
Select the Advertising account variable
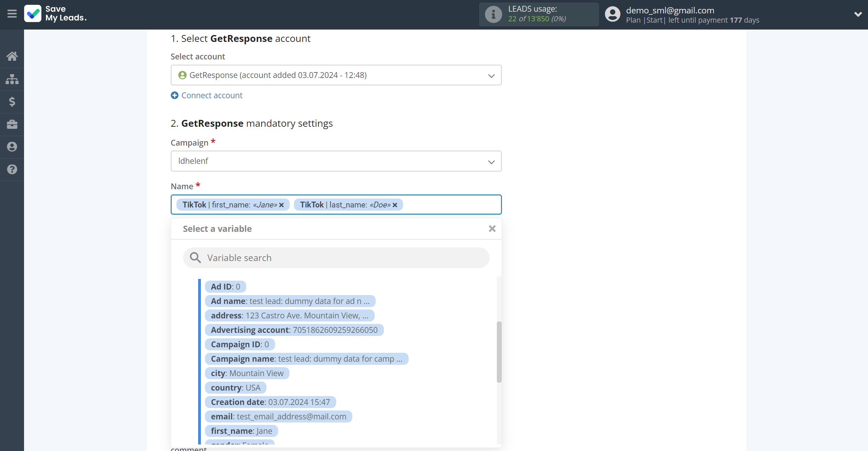[294, 330]
